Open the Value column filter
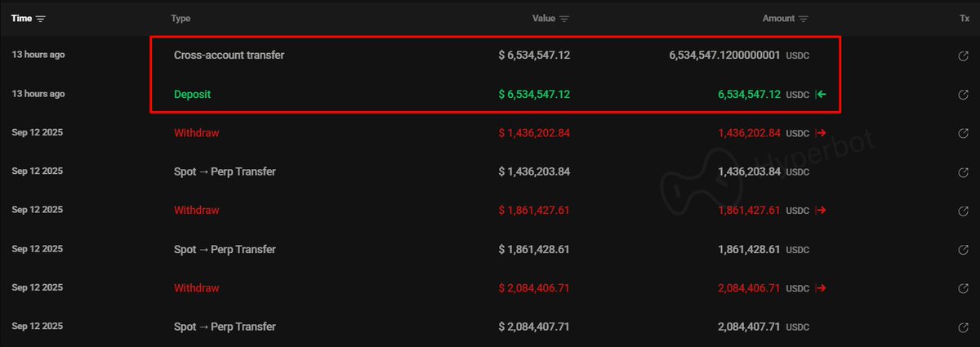This screenshot has width=980, height=347. (564, 18)
